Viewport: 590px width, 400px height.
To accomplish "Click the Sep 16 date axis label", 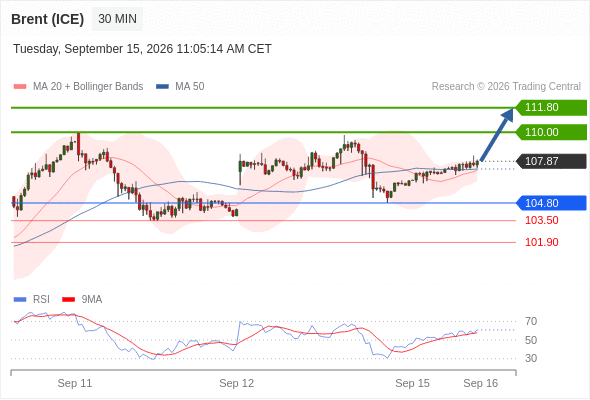I will click(481, 383).
